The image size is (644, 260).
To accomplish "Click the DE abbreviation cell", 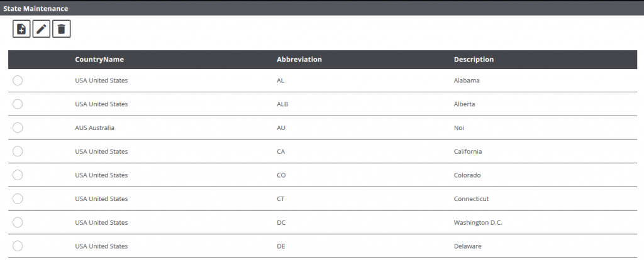I will click(280, 246).
